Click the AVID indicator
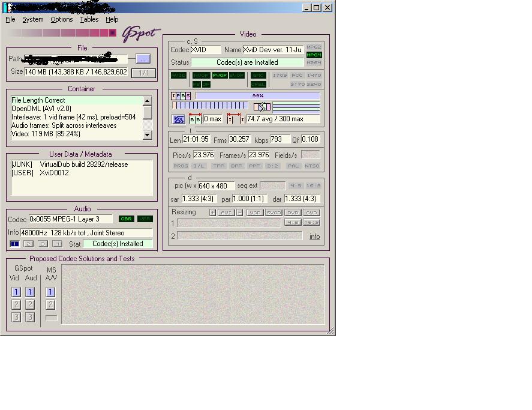 tap(179, 76)
